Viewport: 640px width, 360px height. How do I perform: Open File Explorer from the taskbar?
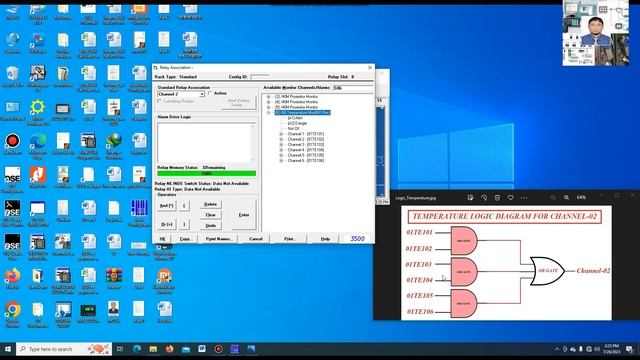153,349
